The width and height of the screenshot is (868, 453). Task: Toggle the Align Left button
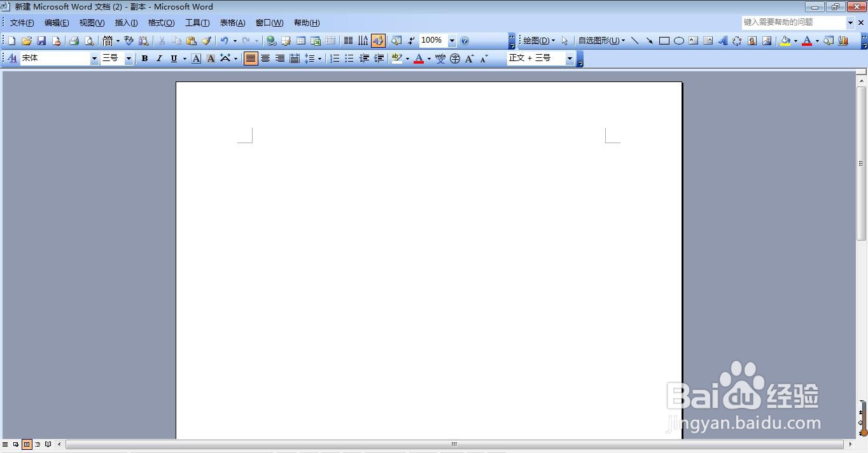point(251,59)
